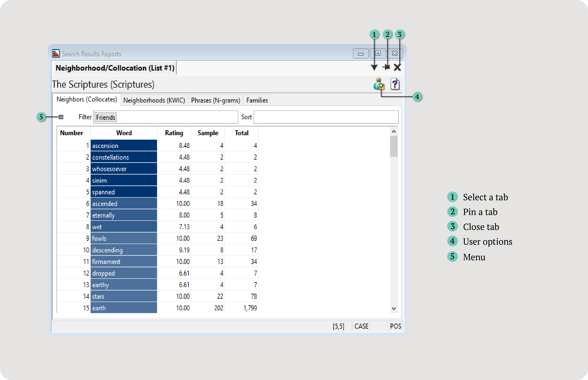Select the Neighbors (Collocates) tab
This screenshot has width=588, height=380.
[x=87, y=99]
